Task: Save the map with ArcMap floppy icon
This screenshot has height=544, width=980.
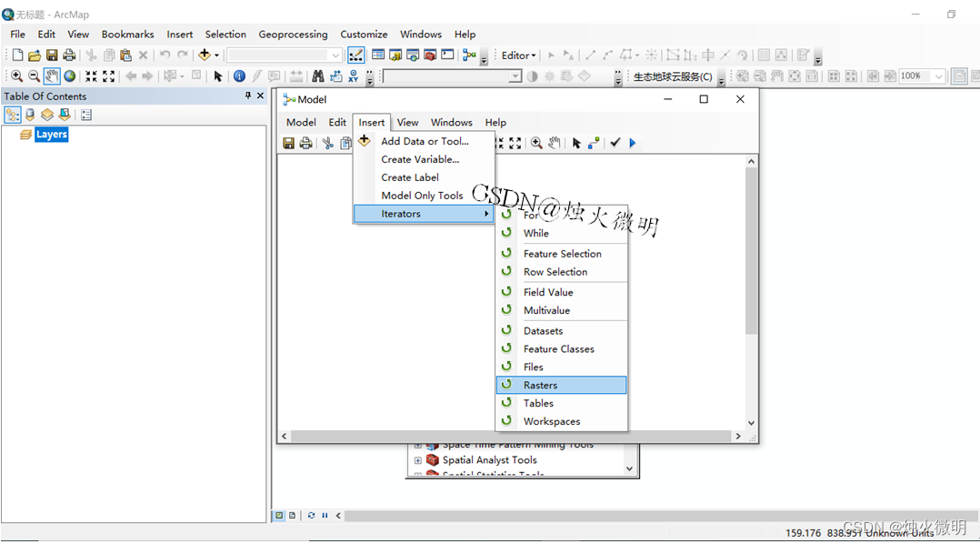Action: pyautogui.click(x=52, y=55)
